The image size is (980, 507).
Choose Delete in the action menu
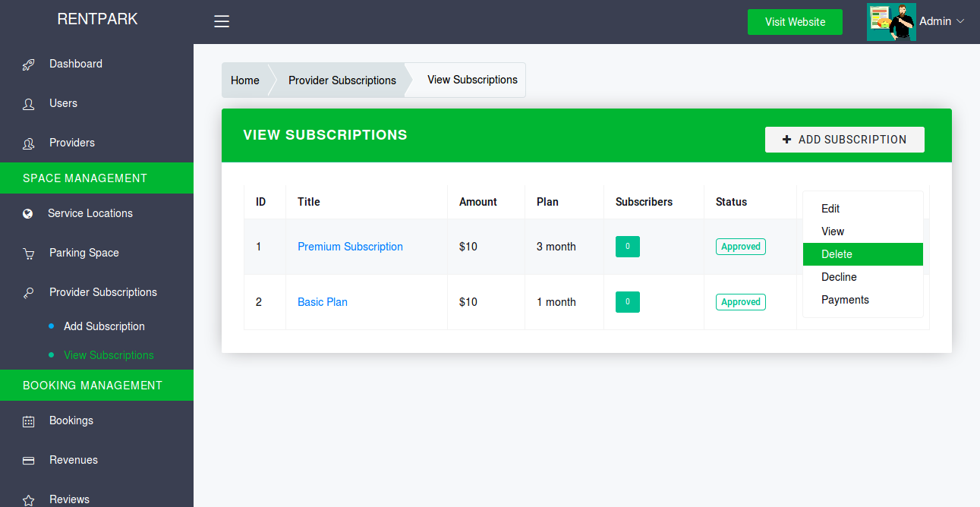click(863, 254)
